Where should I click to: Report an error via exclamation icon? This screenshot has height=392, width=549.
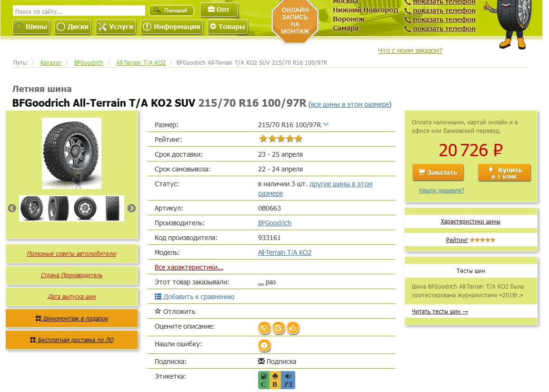pos(264,345)
